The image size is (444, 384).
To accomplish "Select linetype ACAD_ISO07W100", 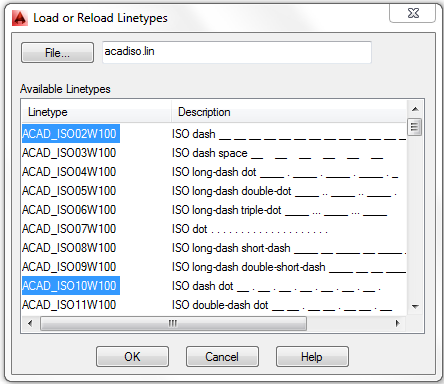I will [69, 229].
